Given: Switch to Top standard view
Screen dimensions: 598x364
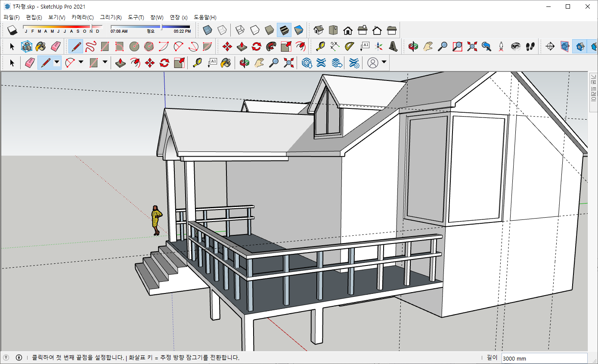Looking at the screenshot, I should (x=333, y=30).
